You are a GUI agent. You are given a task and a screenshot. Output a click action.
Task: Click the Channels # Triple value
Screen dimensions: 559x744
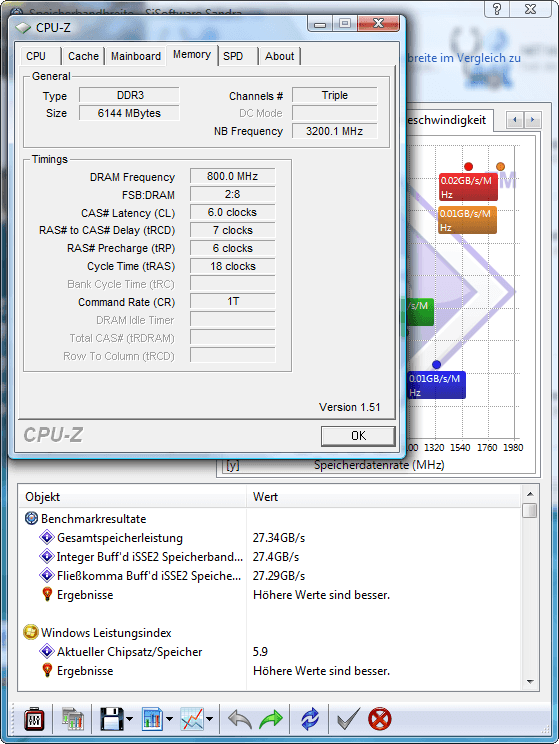point(335,95)
